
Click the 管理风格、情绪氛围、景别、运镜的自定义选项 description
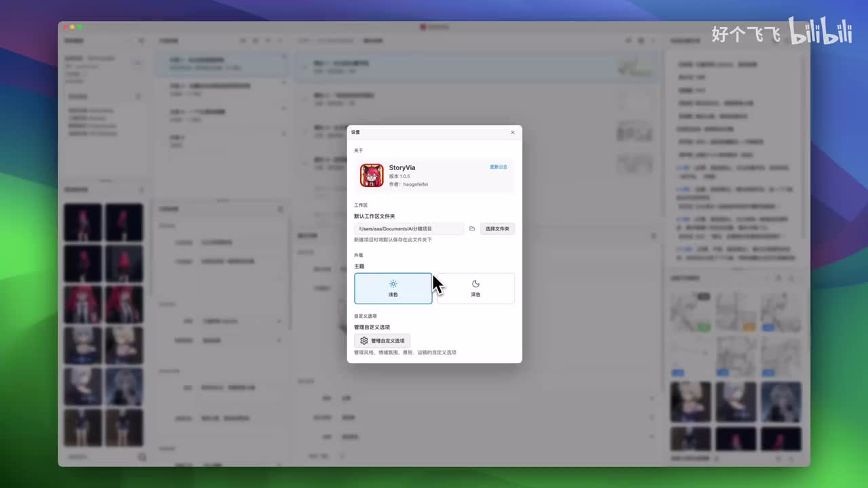405,352
